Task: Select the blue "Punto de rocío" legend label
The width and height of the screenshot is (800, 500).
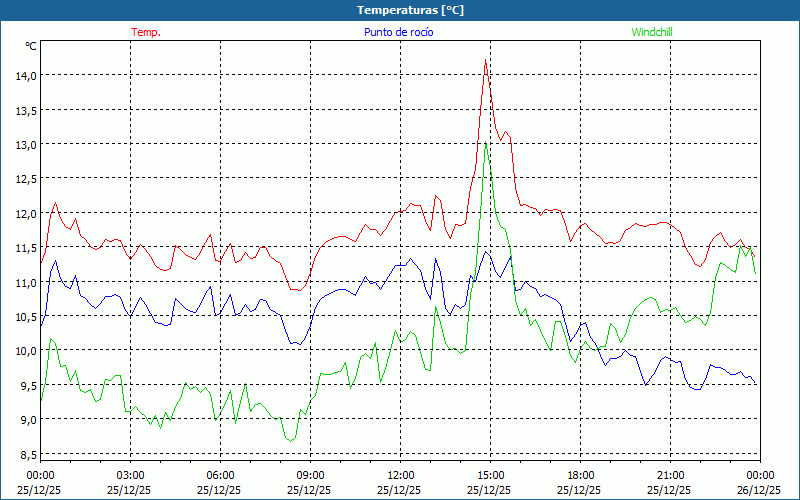Action: (x=398, y=32)
